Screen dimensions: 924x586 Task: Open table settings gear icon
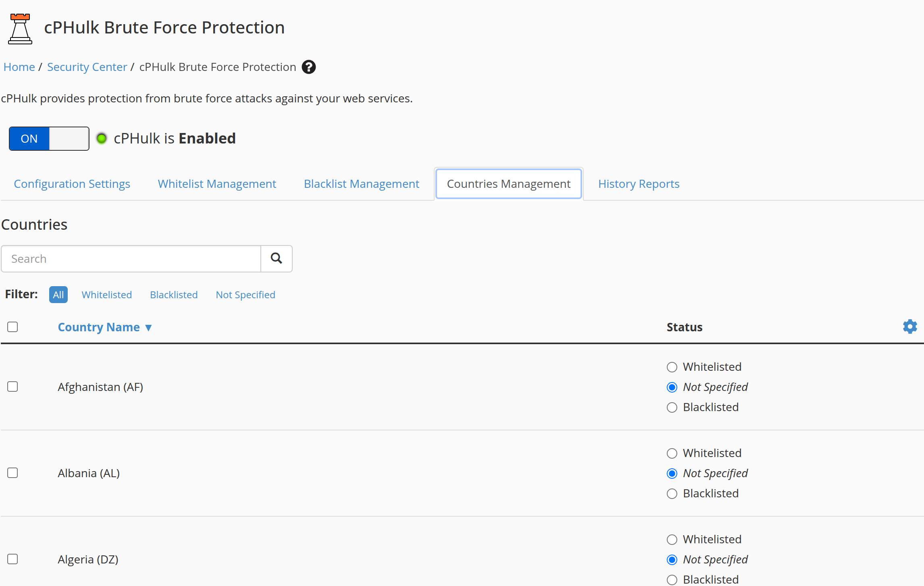pyautogui.click(x=910, y=326)
